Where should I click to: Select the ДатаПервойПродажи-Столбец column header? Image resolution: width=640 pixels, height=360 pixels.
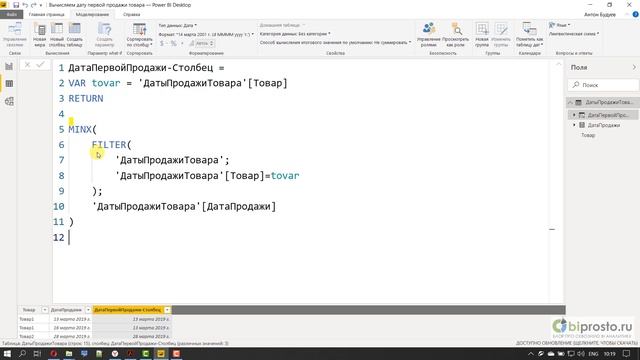[128, 310]
